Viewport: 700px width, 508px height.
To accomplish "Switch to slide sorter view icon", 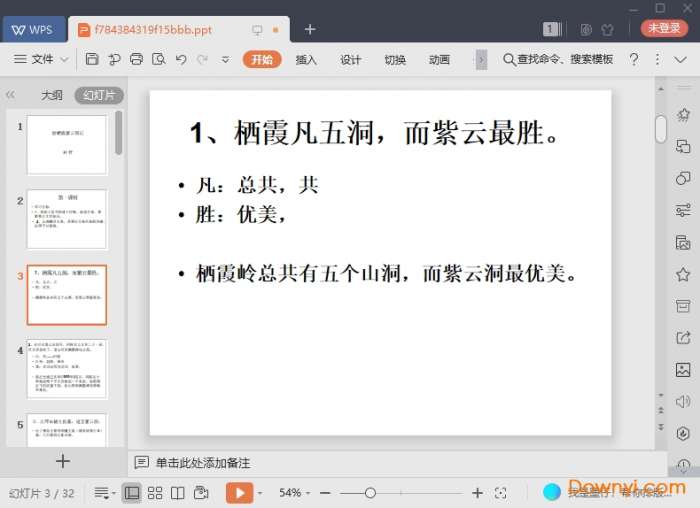I will 155,493.
